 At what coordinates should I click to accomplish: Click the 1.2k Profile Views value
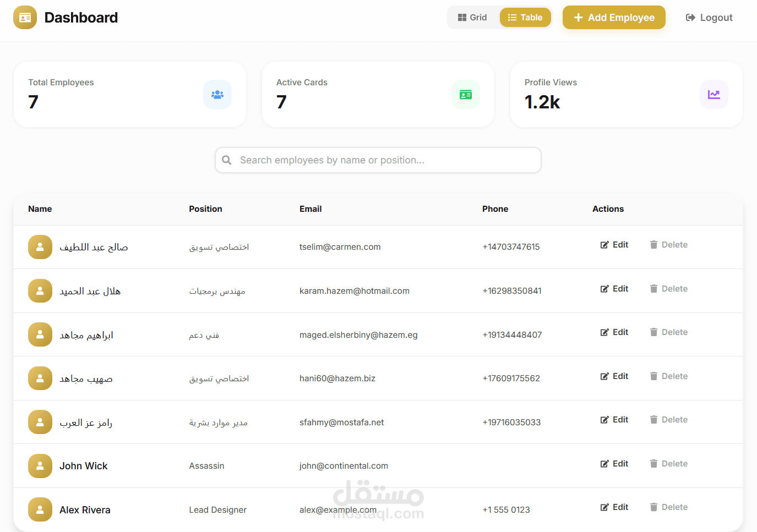pos(542,102)
